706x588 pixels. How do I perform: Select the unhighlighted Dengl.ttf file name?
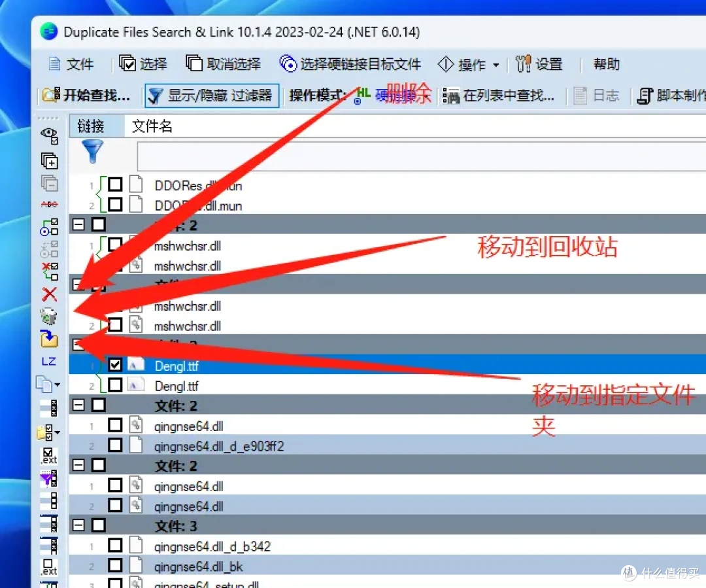coord(176,385)
